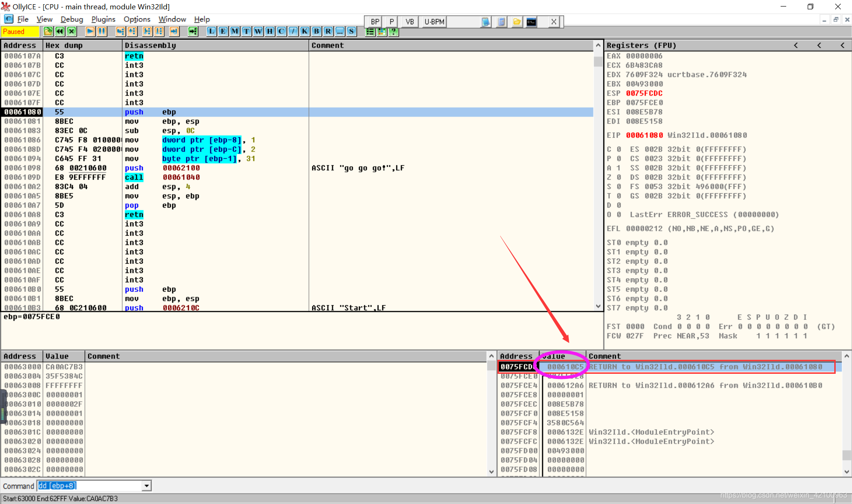Launch command prompt icon in floating toolbar
Viewport: 852px width, 504px height.
531,21
